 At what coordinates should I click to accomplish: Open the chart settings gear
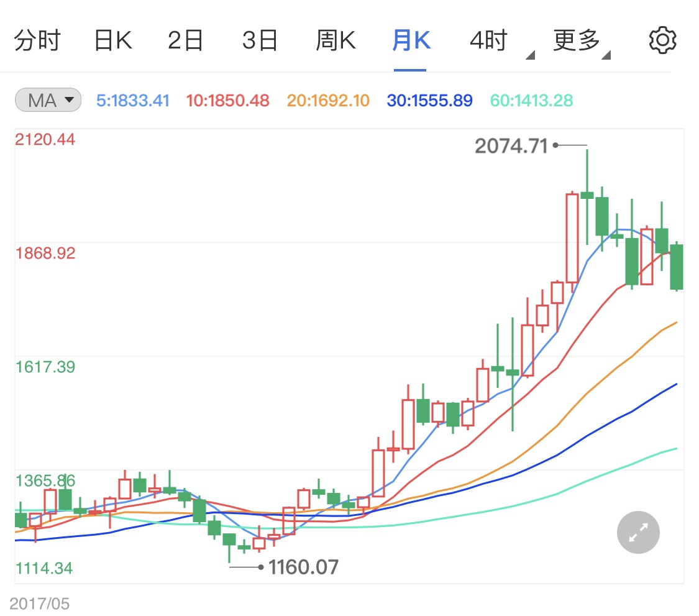point(662,40)
